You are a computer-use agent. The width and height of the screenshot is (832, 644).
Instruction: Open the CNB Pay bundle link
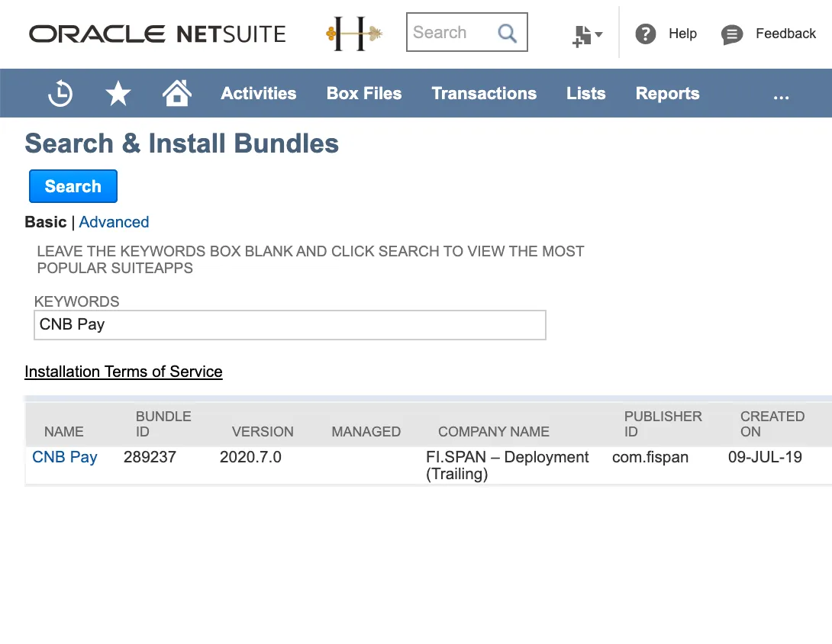pyautogui.click(x=65, y=457)
